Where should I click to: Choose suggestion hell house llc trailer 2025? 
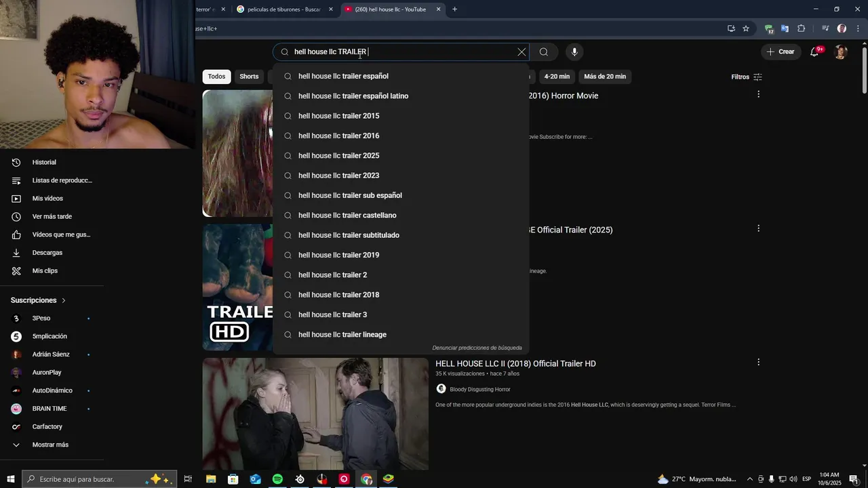point(401,156)
